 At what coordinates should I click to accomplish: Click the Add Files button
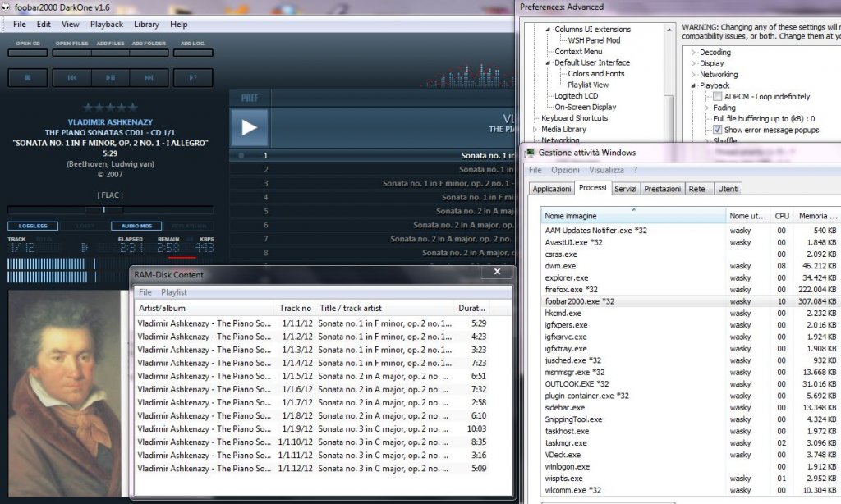coord(111,53)
